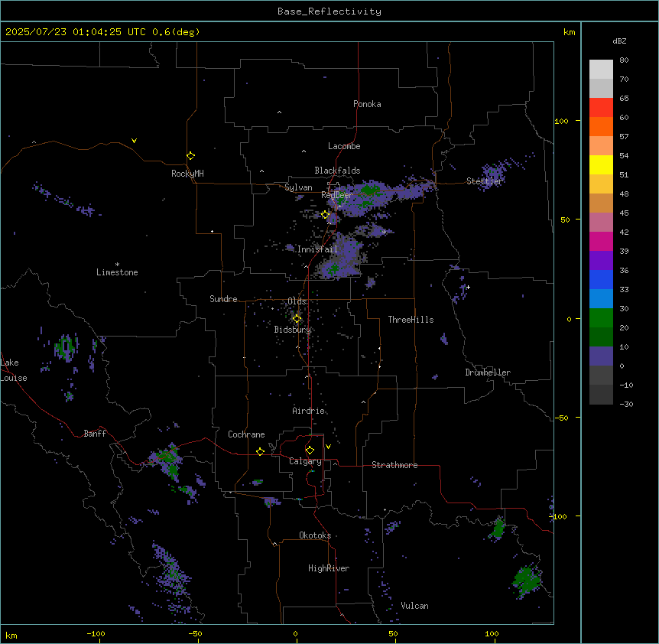Click the Olds town label
The image size is (659, 644).
297,301
